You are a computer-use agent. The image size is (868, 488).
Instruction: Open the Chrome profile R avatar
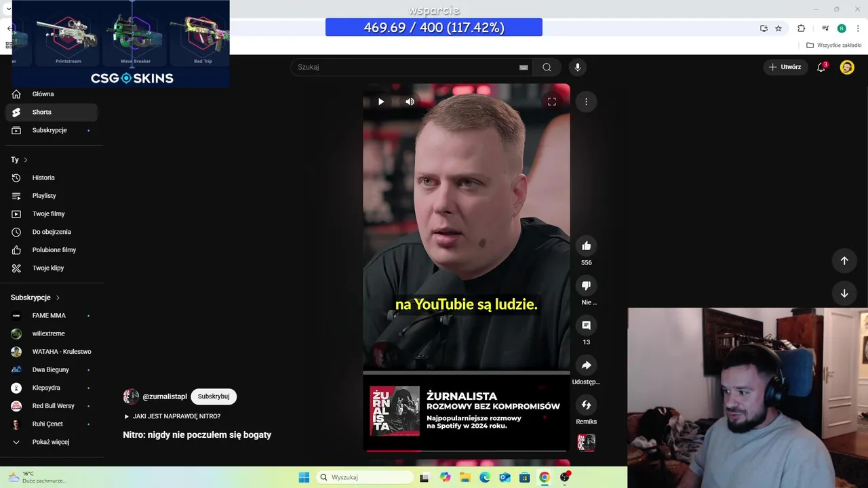point(842,28)
